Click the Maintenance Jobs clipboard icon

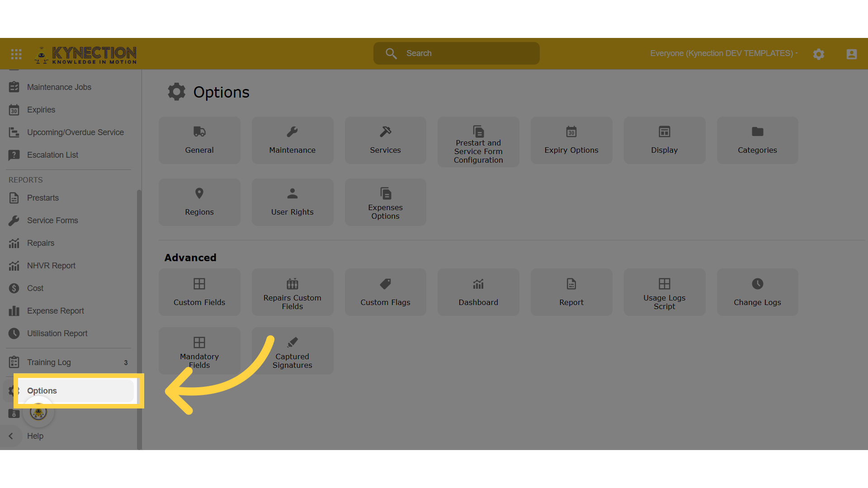pyautogui.click(x=14, y=87)
